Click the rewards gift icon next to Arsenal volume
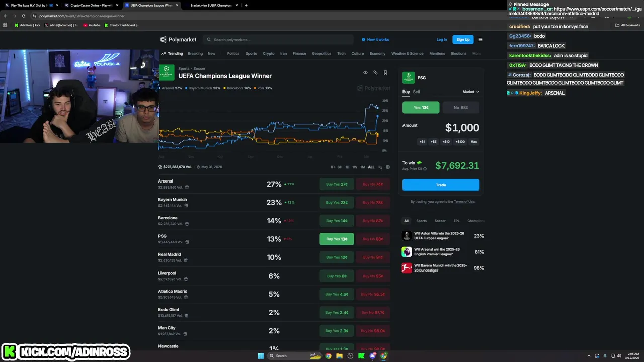This screenshot has height=362, width=644. coord(187,187)
